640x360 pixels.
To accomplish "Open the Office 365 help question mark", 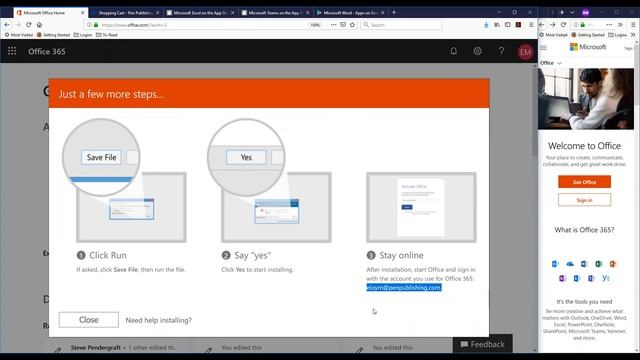I will (x=501, y=51).
